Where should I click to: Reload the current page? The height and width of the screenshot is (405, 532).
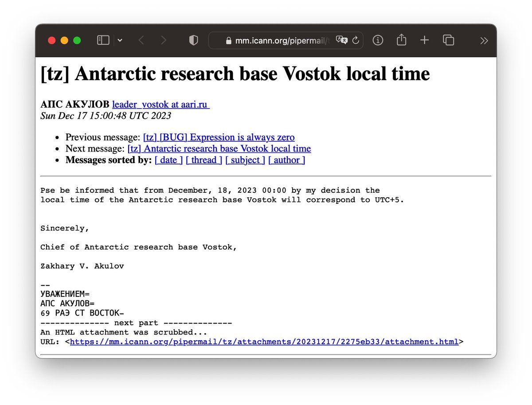(356, 40)
